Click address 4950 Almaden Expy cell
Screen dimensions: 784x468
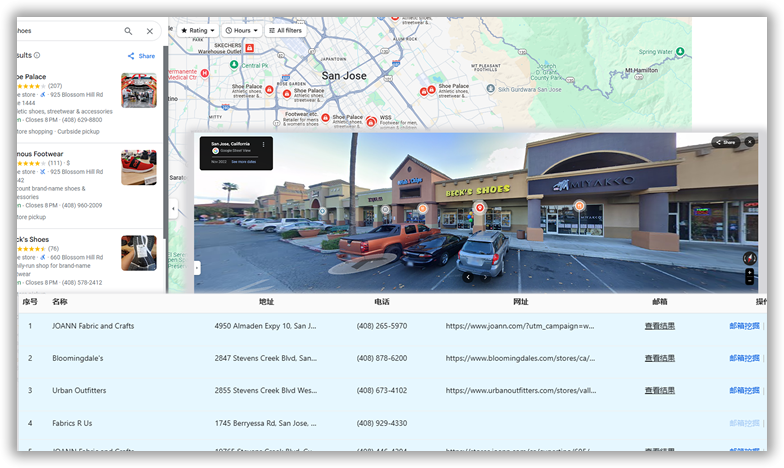tap(266, 326)
